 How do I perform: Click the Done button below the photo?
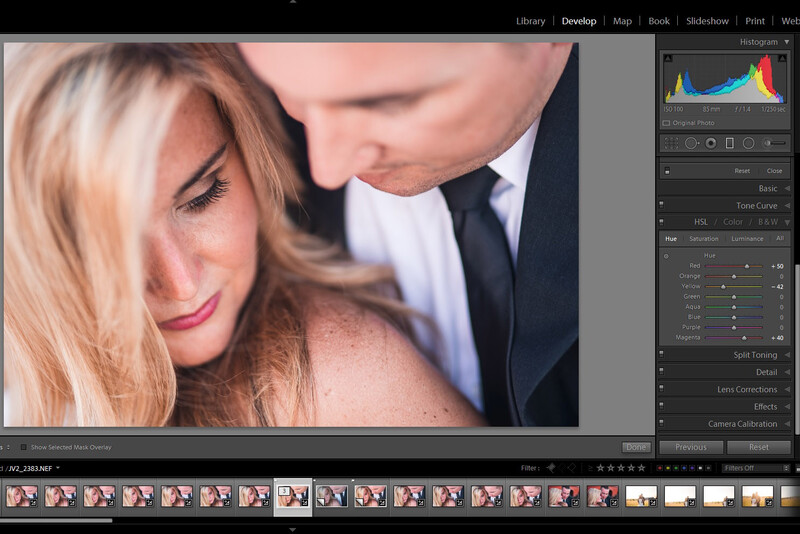click(636, 447)
